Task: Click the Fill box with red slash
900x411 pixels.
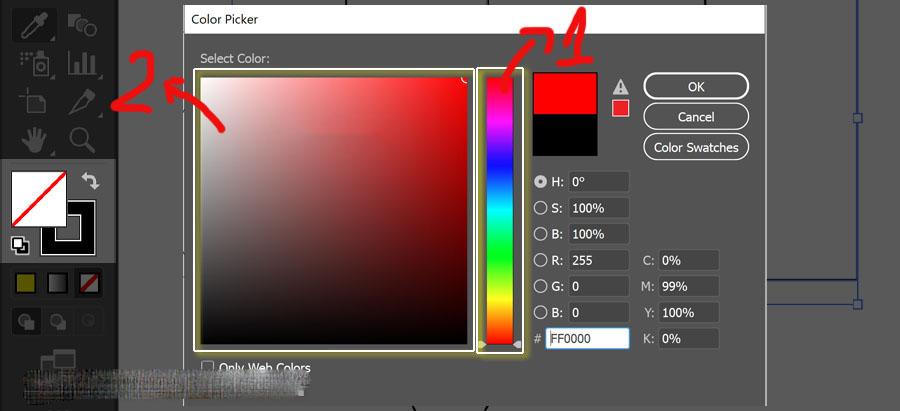Action: [x=38, y=198]
